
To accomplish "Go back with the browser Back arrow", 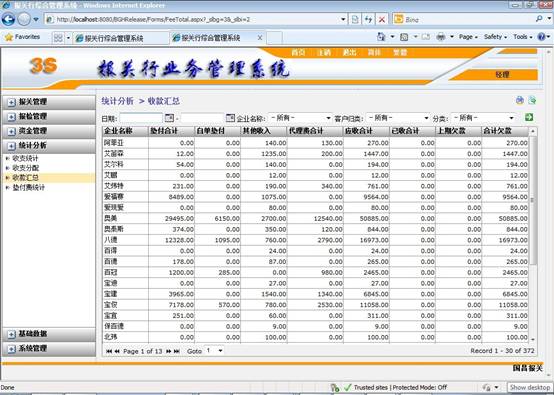I will (8, 19).
